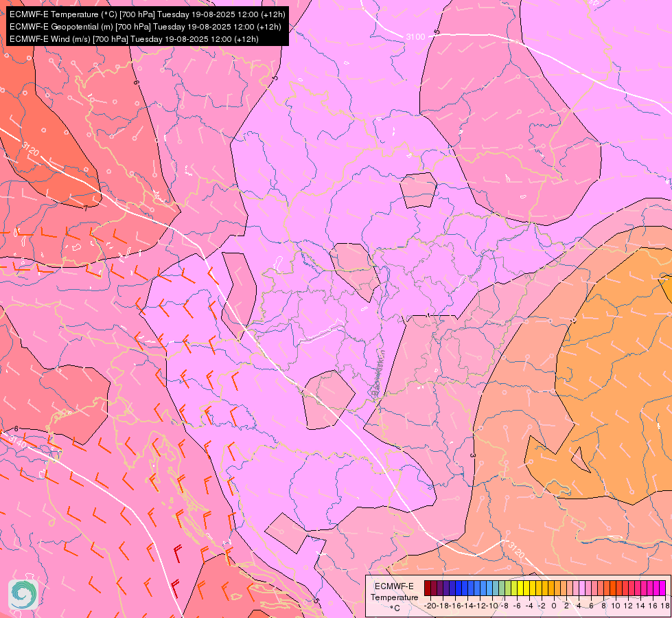The image size is (672, 618).
Task: Click the legend value 6
Action: pyautogui.click(x=591, y=606)
